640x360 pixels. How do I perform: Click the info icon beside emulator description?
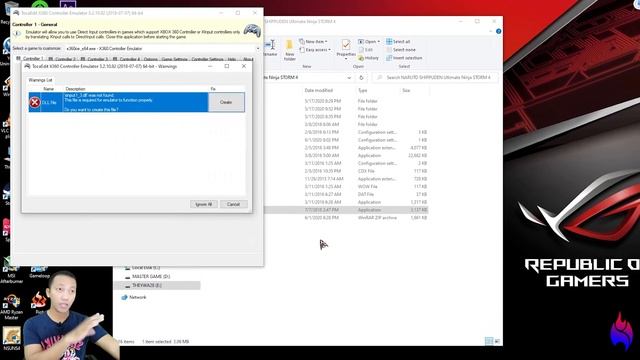[x=17, y=34]
